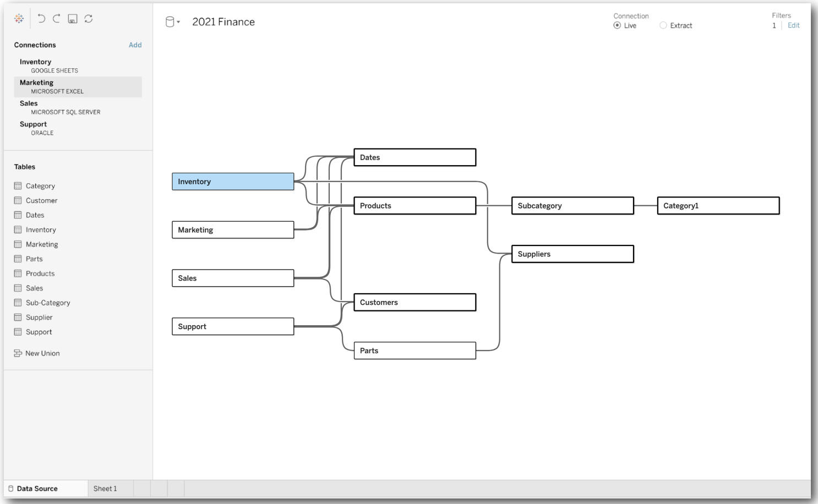The width and height of the screenshot is (818, 504).
Task: Click the Inventory table icon in list
Action: coord(18,229)
